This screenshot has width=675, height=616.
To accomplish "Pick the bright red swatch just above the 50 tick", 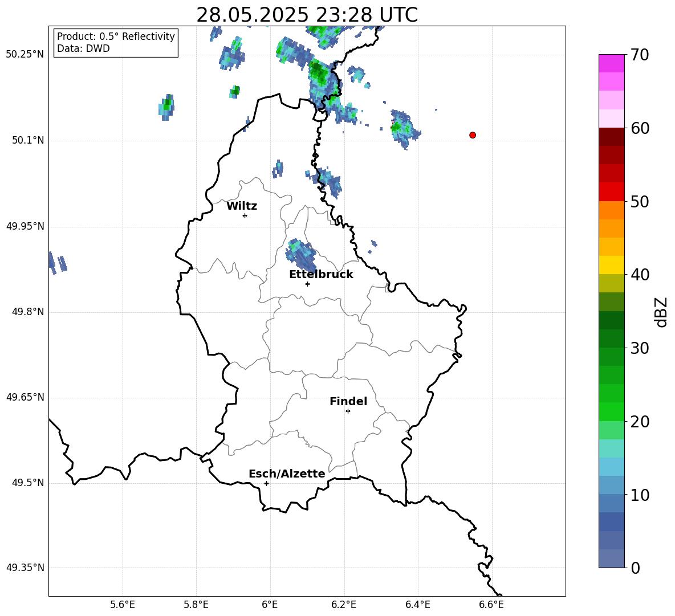I will click(x=611, y=192).
